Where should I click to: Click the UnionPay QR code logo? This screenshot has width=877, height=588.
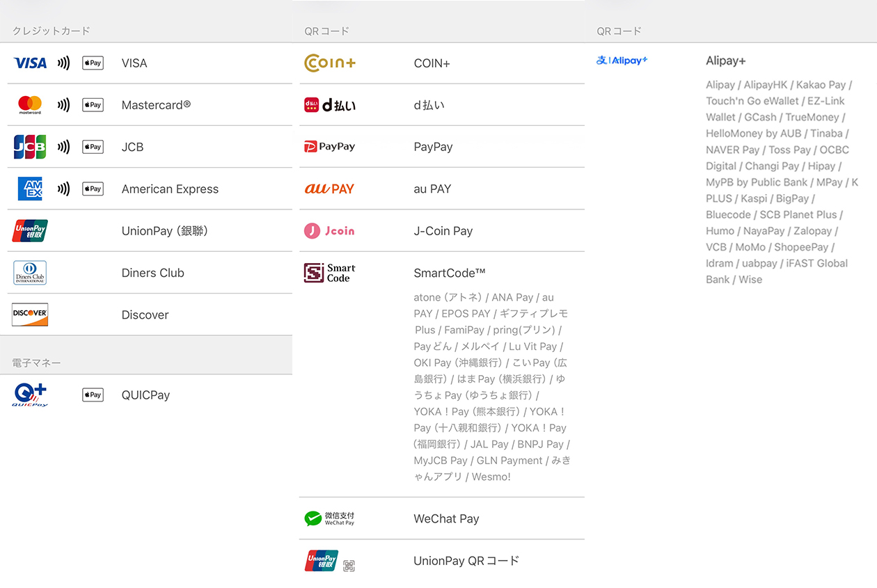[x=330, y=561]
